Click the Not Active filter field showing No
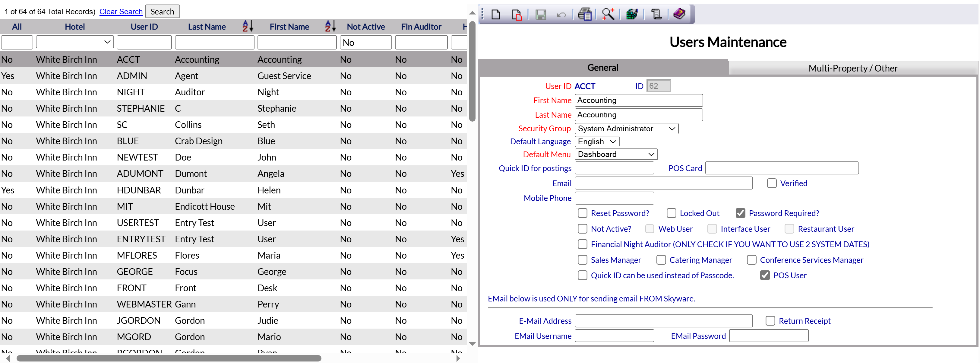Viewport: 980px width, 363px height. (365, 42)
